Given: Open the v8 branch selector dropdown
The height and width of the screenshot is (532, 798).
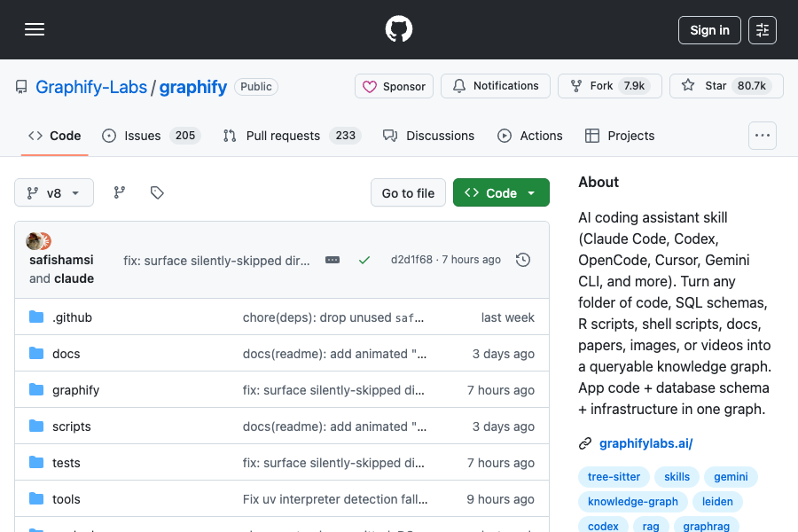Looking at the screenshot, I should tap(54, 192).
